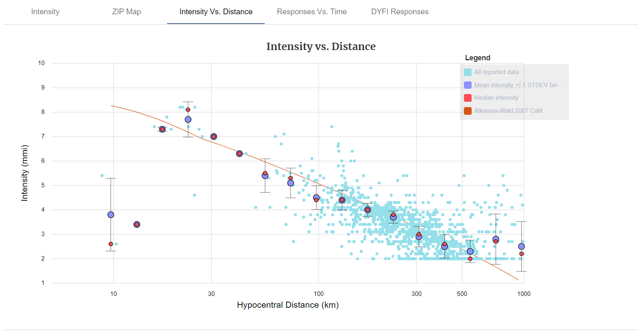
Task: Go to the DYFI Responses tab
Action: pyautogui.click(x=400, y=12)
